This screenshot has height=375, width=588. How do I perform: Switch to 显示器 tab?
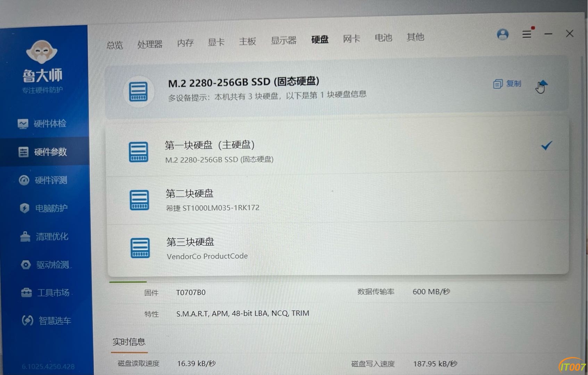point(283,41)
